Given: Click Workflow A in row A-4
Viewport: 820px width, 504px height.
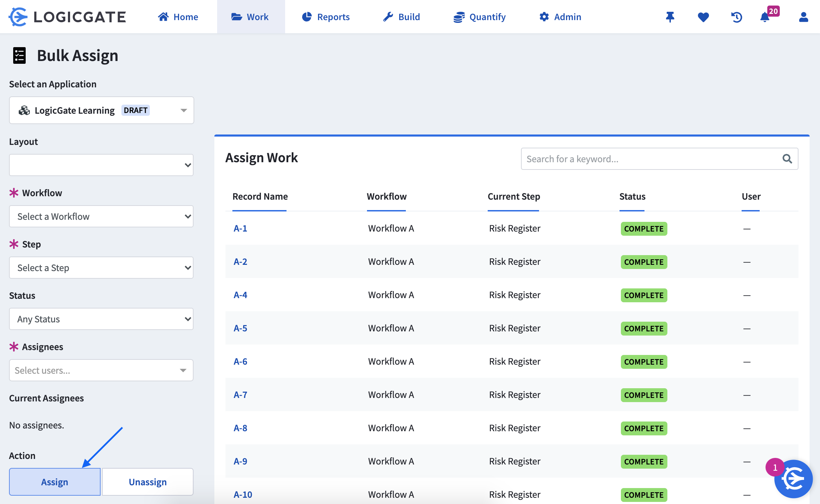Looking at the screenshot, I should click(391, 295).
